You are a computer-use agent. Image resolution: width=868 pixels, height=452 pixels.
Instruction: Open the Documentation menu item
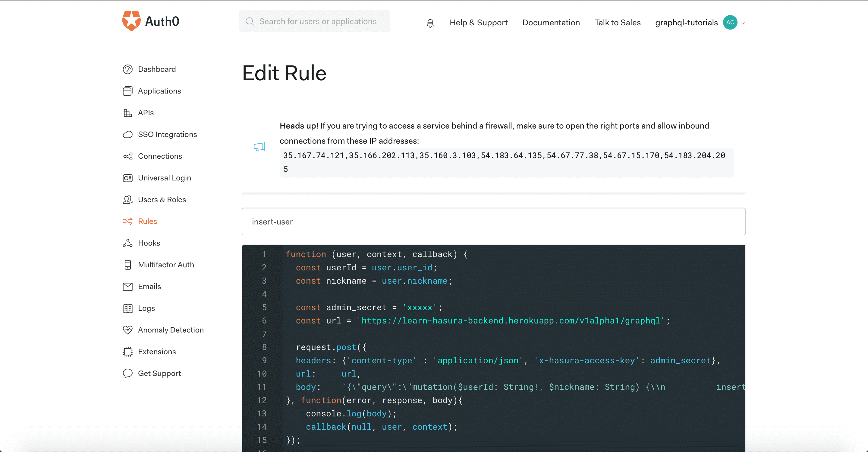pos(551,22)
